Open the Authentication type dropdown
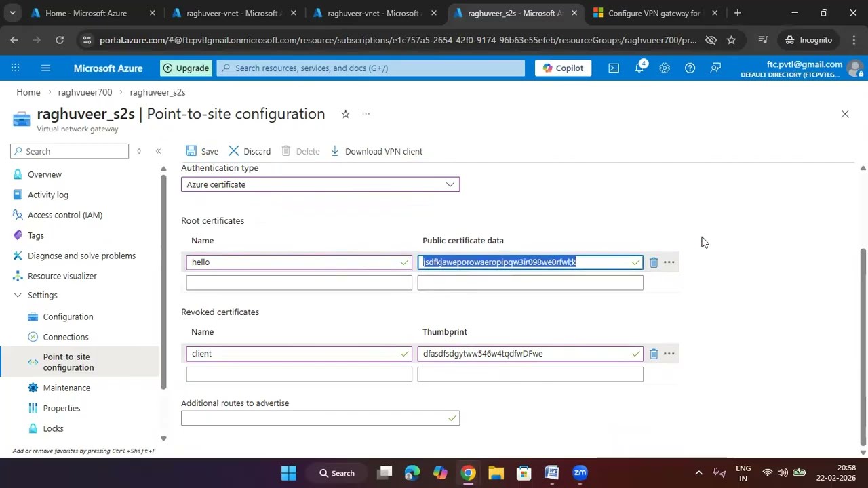868x488 pixels. (320, 184)
